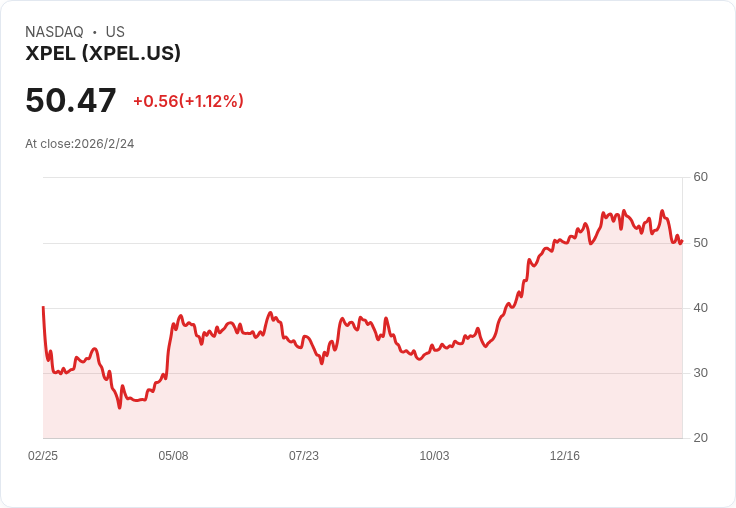Click the 20 price axis label
The image size is (736, 508).
click(700, 438)
